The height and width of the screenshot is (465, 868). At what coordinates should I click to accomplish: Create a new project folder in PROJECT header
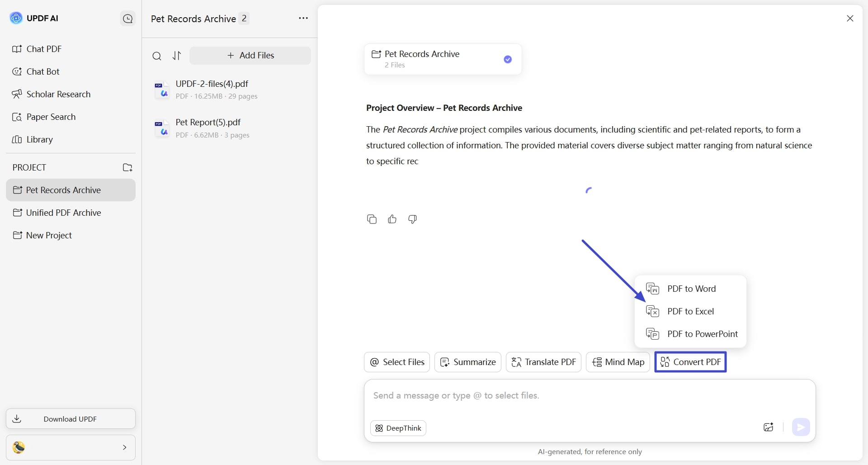click(x=127, y=167)
